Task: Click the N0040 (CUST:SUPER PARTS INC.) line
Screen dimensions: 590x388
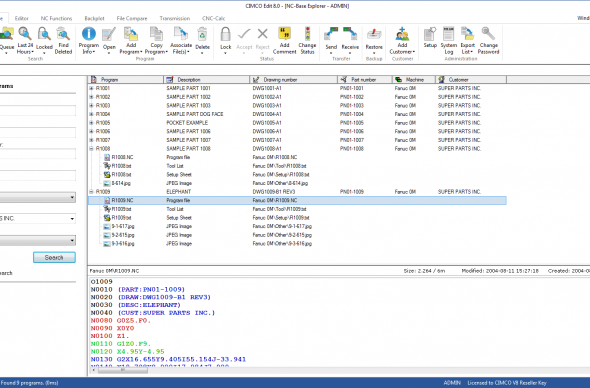Action: (x=153, y=313)
